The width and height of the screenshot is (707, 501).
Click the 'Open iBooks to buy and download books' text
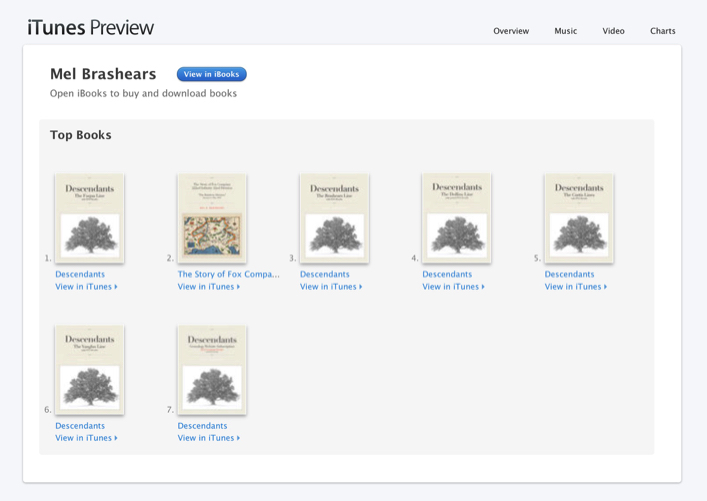click(143, 93)
